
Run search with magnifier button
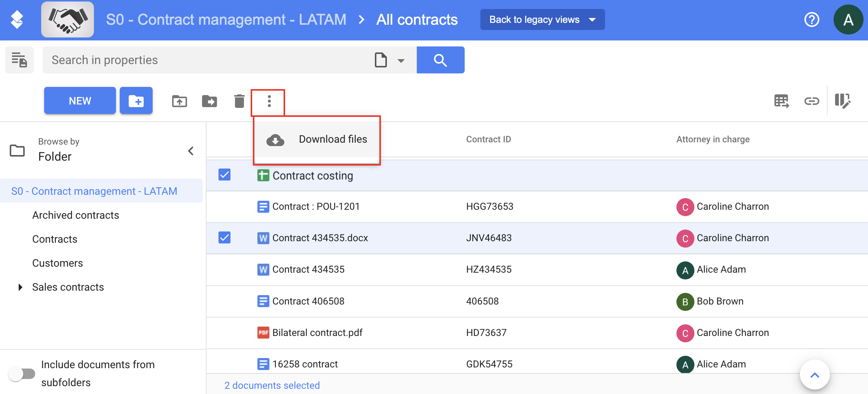(440, 60)
